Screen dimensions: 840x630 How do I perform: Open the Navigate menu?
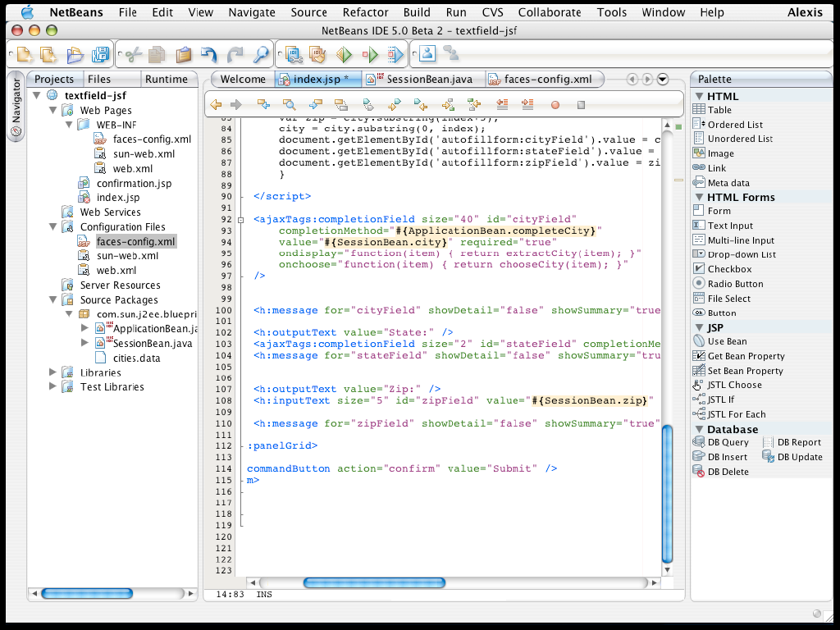(252, 12)
